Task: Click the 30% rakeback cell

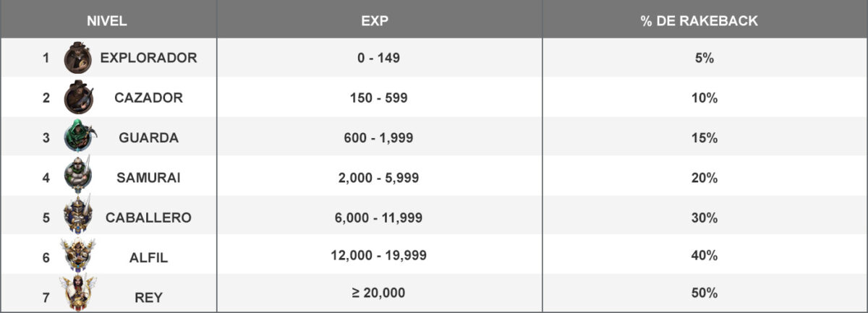Action: [704, 216]
